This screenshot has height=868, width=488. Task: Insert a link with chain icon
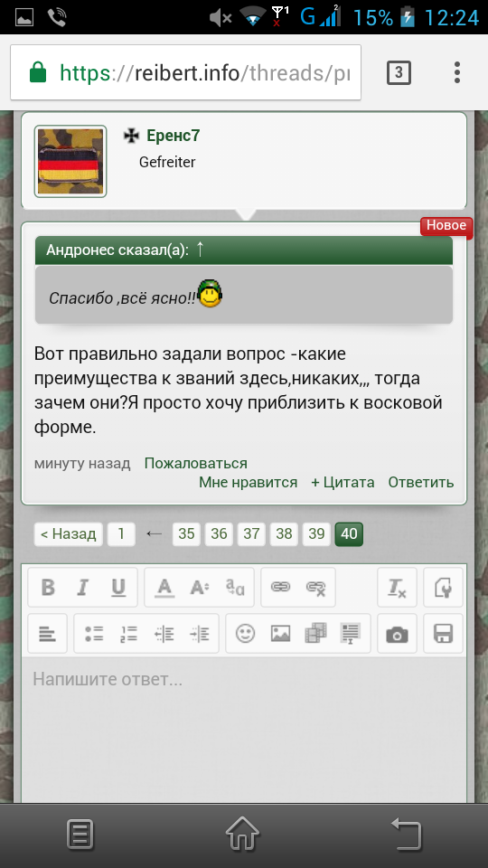[280, 588]
